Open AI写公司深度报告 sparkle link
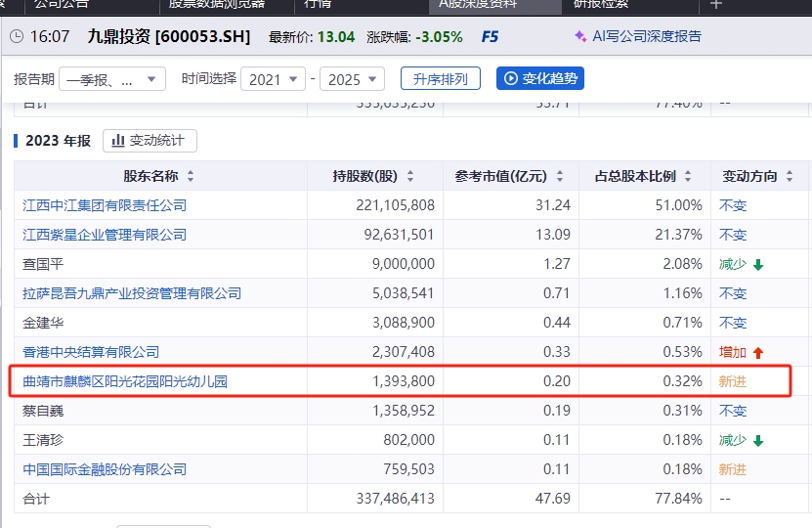The width and height of the screenshot is (812, 528). point(637,36)
